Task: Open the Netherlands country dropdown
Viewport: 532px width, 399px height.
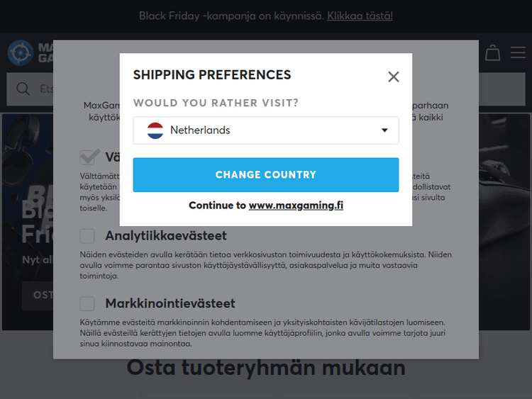Action: tap(265, 130)
